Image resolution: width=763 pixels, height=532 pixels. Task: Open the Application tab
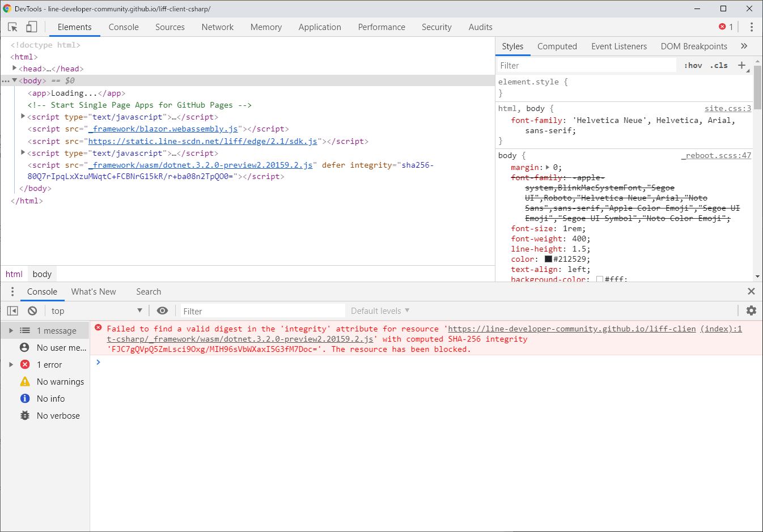320,27
